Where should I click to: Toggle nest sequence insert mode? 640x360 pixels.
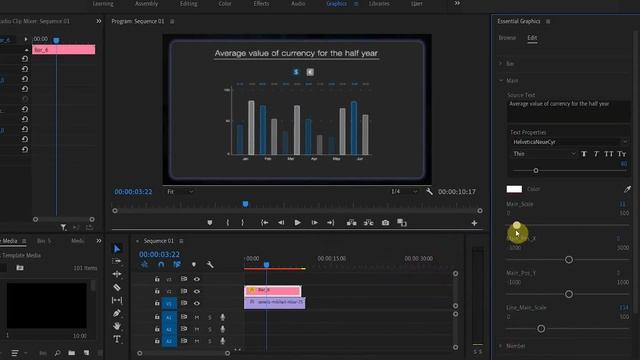point(144,264)
